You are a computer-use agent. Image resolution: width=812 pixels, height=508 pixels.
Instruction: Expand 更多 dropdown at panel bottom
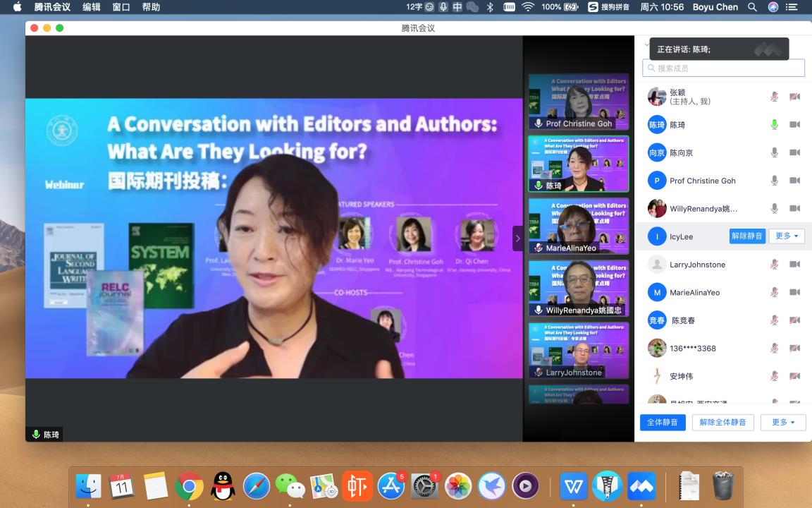(782, 422)
